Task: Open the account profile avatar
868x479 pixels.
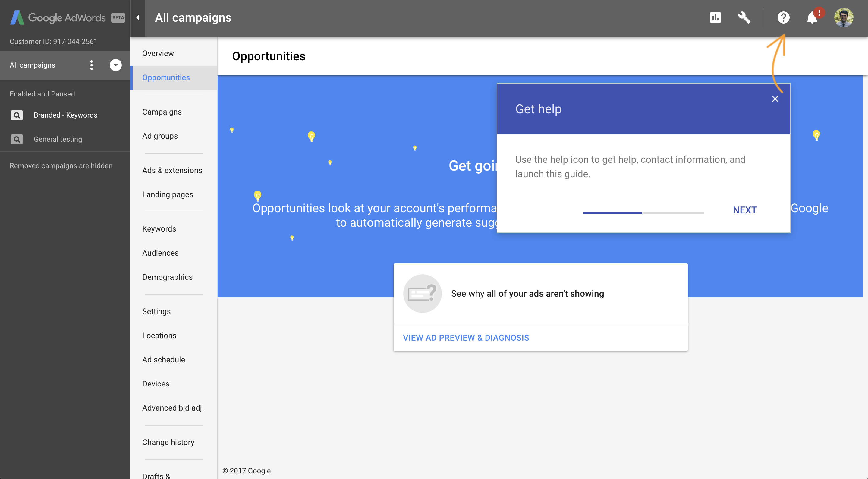Action: 843,17
